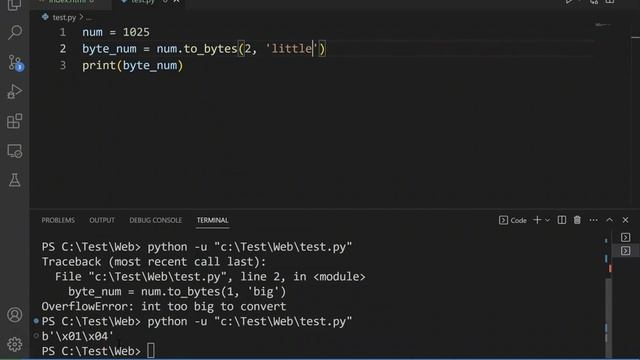
Task: Toggle maximized panel size with chevron up
Action: (609, 220)
